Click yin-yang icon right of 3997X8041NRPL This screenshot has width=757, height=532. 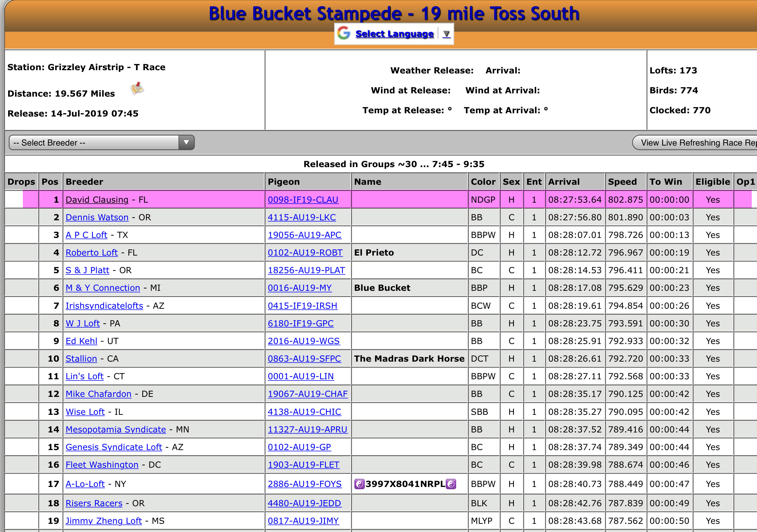(x=451, y=484)
